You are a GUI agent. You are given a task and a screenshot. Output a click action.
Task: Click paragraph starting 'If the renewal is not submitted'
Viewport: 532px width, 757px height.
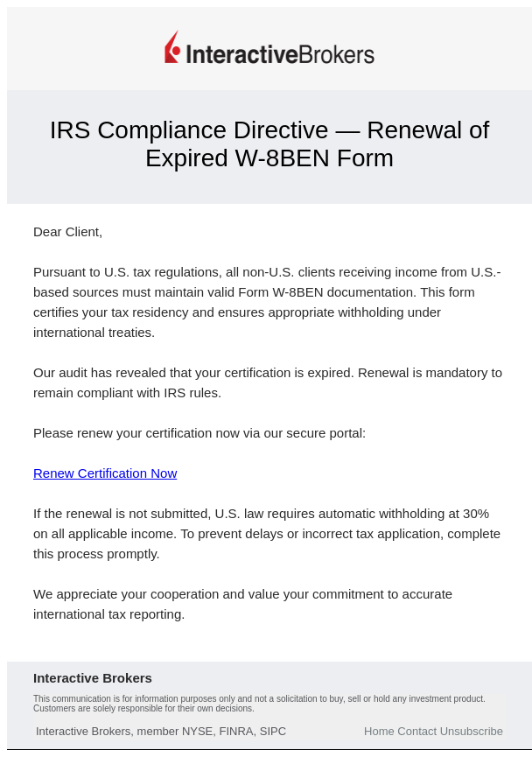pos(267,533)
